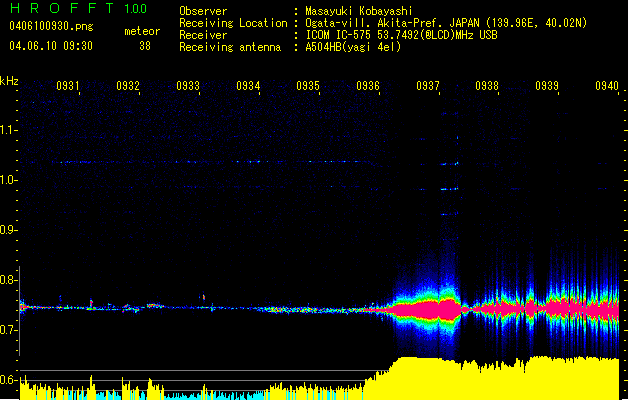
Task: Select the Ogata-vill. Akita-Pref. JAPAN location text
Action: [446, 23]
